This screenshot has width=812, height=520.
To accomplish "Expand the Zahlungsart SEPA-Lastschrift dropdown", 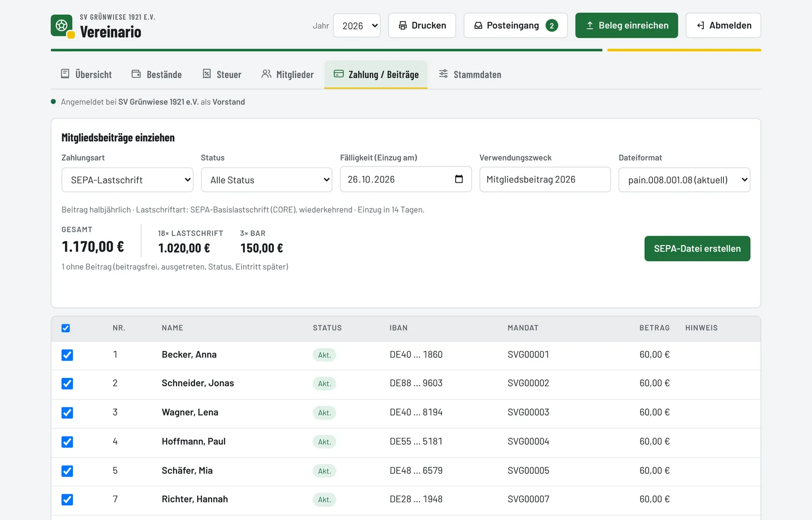I will coord(127,180).
